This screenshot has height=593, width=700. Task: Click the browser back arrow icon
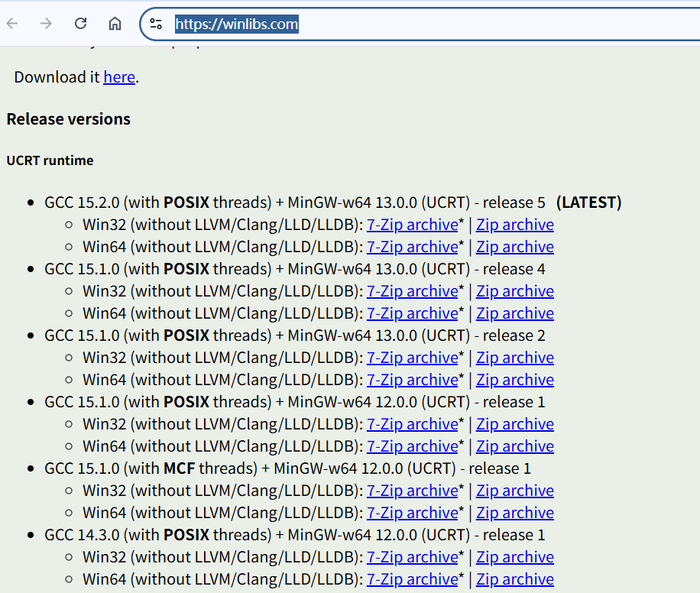(12, 24)
